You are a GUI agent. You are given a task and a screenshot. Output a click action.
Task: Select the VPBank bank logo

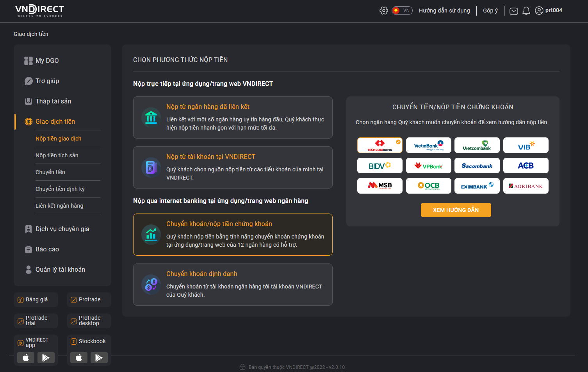coord(429,166)
